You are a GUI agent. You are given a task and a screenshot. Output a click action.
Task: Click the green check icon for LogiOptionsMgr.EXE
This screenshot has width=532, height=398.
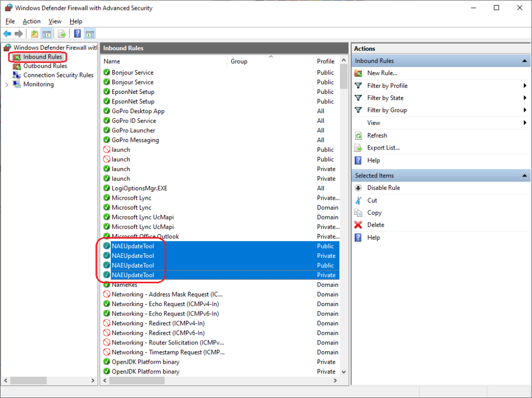107,188
